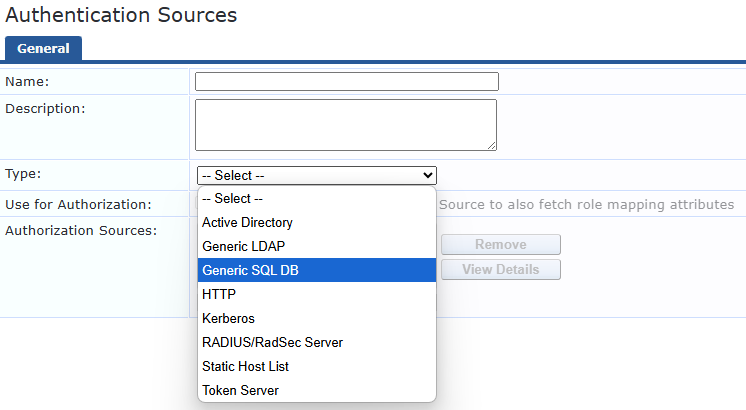746x410 pixels.
Task: Collapse the Type dropdown box
Action: (x=316, y=175)
